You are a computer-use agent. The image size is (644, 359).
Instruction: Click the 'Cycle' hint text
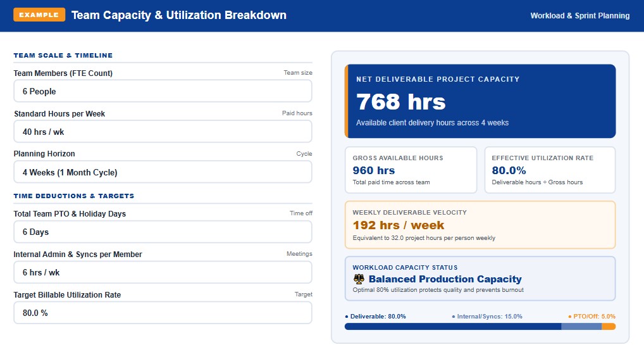tap(304, 153)
